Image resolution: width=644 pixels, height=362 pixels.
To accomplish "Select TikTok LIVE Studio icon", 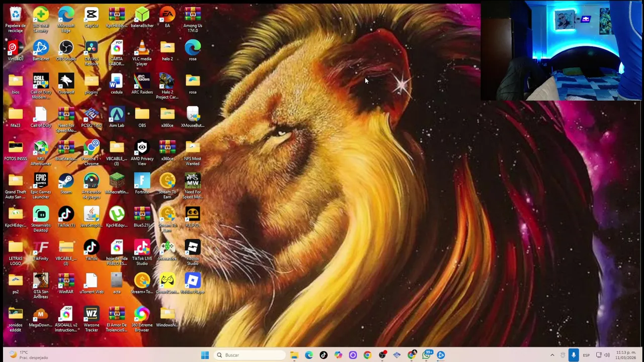I will (142, 252).
